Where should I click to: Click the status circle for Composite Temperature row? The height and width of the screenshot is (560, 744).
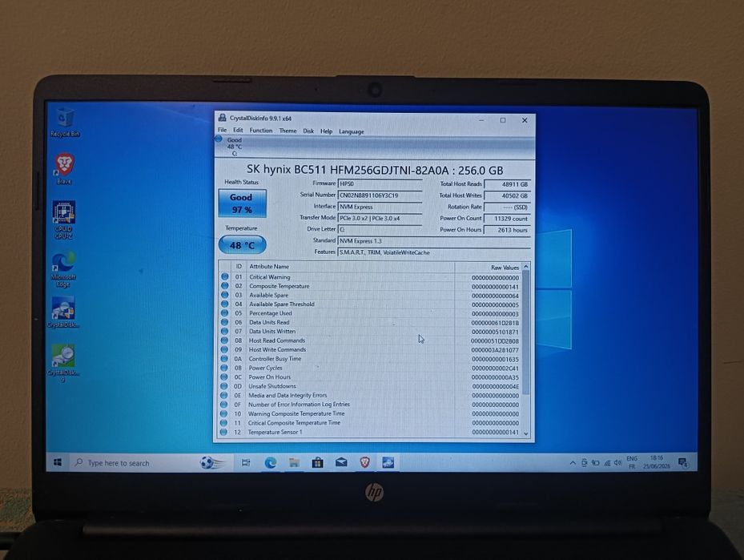click(225, 286)
